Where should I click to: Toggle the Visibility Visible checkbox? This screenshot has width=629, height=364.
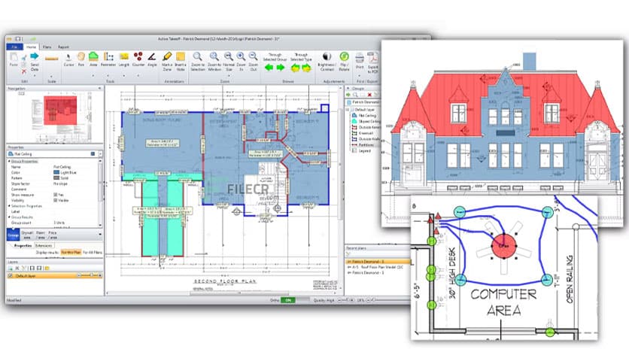coord(56,200)
